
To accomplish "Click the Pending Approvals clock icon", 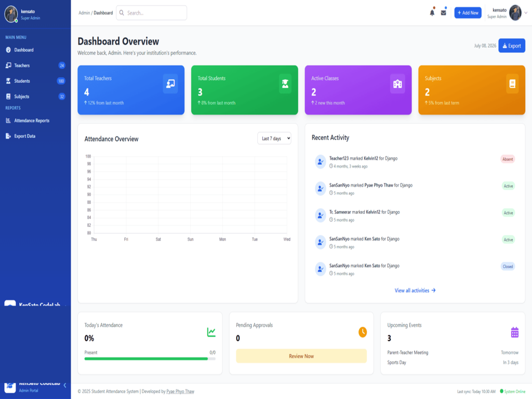I will point(363,332).
